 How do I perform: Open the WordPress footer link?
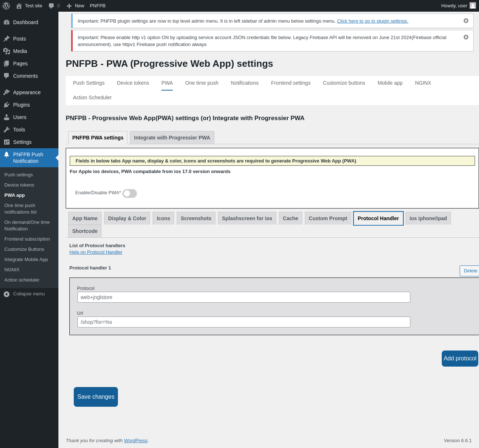(136, 441)
